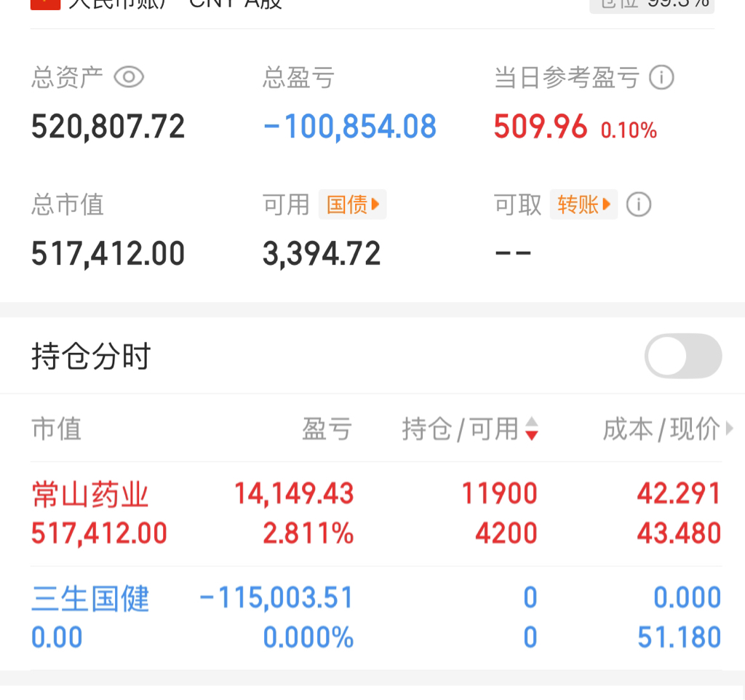Tap 三生国健 market value 0.00
The width and height of the screenshot is (745, 700).
pos(57,637)
